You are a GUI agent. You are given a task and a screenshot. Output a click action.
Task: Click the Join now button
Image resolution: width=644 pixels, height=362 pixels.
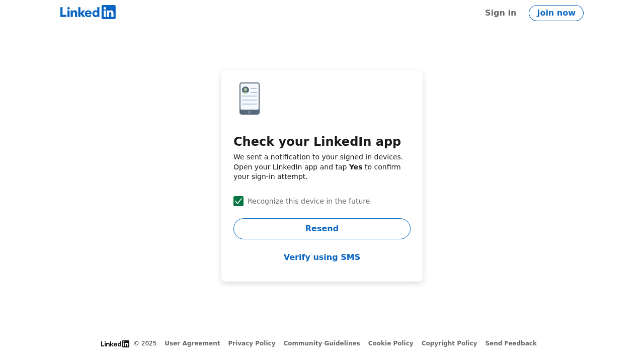[x=556, y=13]
